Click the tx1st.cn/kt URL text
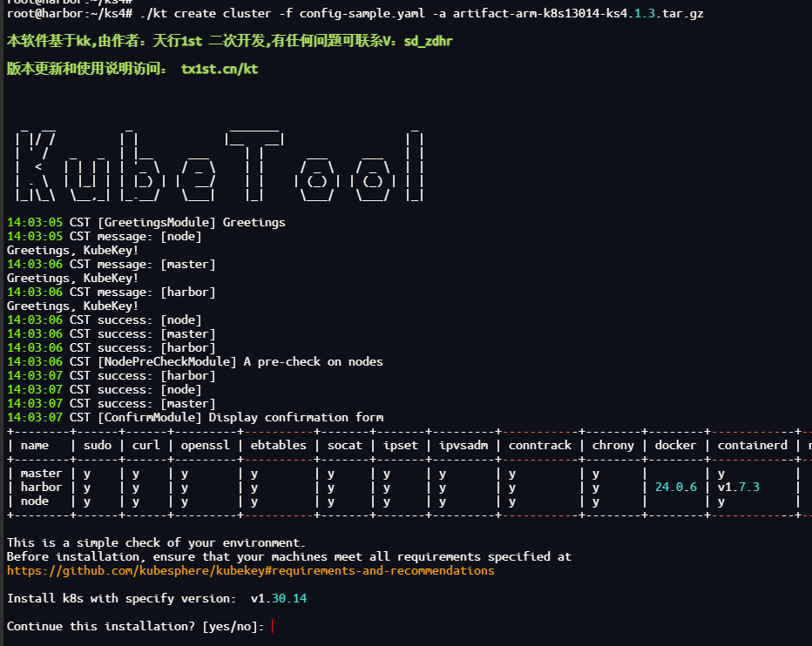Screen dimensions: 812x646 [x=220, y=69]
